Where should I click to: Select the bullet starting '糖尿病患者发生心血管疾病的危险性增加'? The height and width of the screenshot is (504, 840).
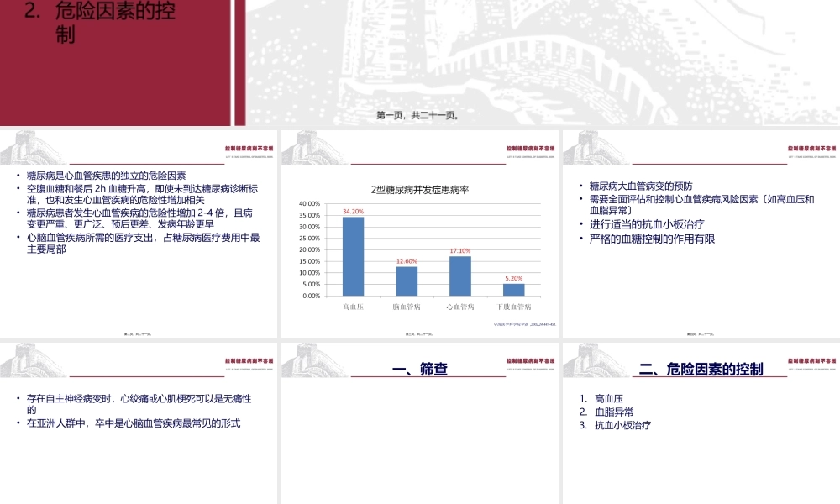139,218
